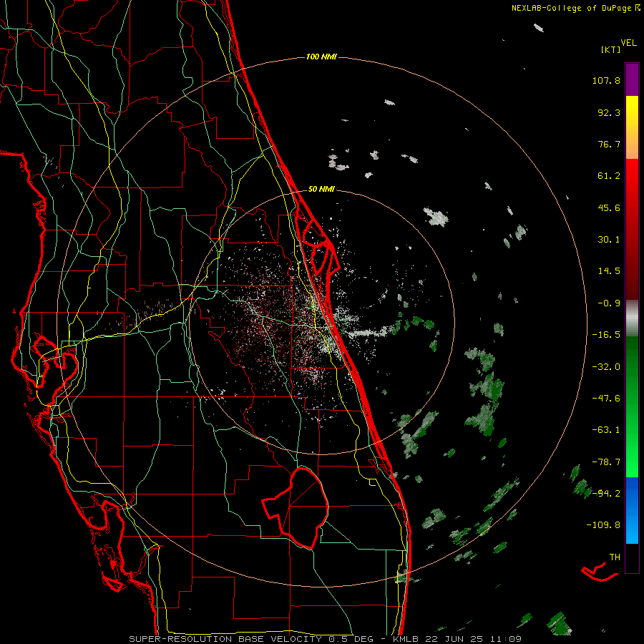Click the "-63.1" legend value

click(606, 430)
